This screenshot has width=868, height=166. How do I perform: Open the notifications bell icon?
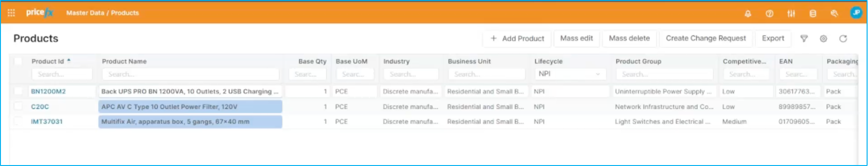748,13
